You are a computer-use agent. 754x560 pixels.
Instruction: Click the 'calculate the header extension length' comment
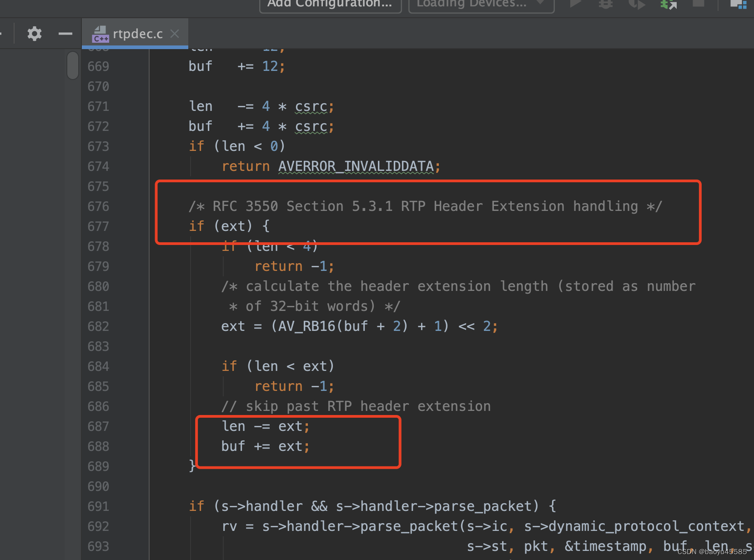[458, 286]
